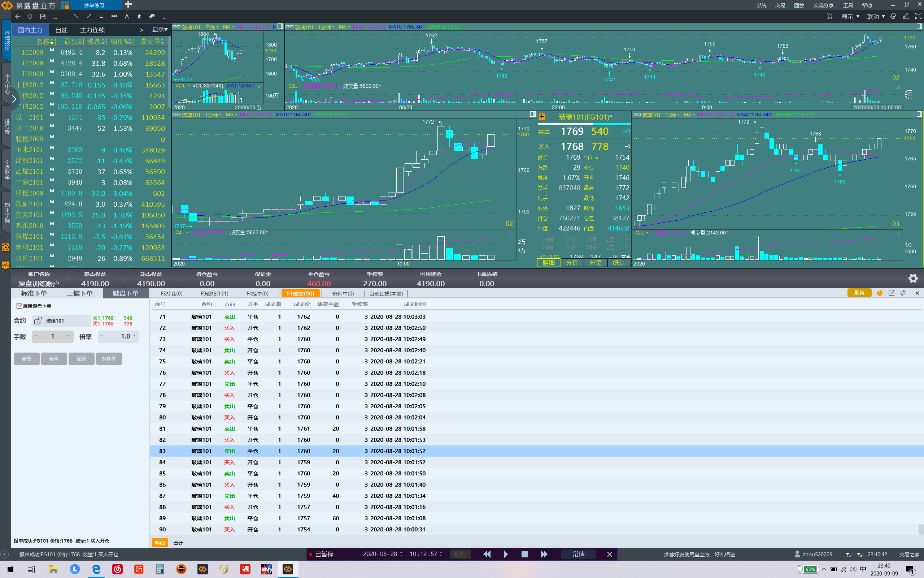924x578 pixels.
Task: Enter full screen mode icon
Action: coord(918,16)
